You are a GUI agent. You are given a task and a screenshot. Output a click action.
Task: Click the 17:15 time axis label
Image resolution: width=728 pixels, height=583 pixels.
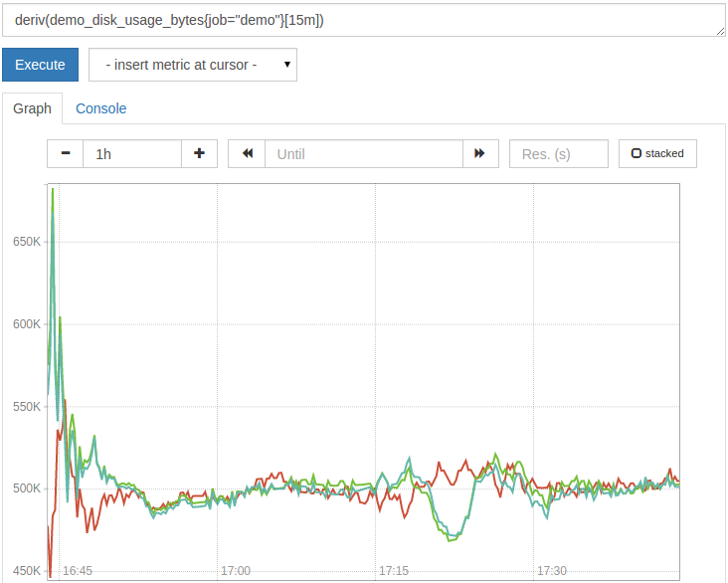pyautogui.click(x=394, y=570)
